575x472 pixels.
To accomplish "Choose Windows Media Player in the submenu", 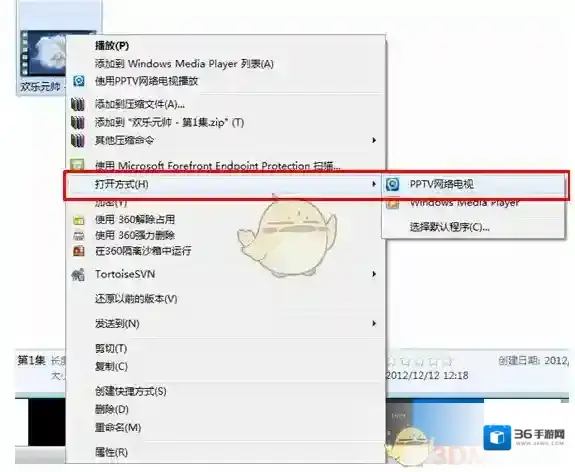I will (x=464, y=203).
